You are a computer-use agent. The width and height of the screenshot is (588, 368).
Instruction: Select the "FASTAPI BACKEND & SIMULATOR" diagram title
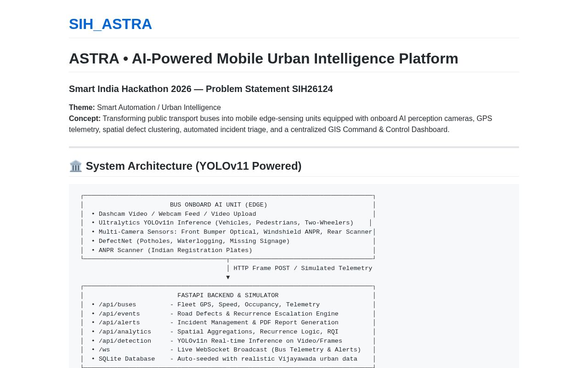pyautogui.click(x=228, y=295)
